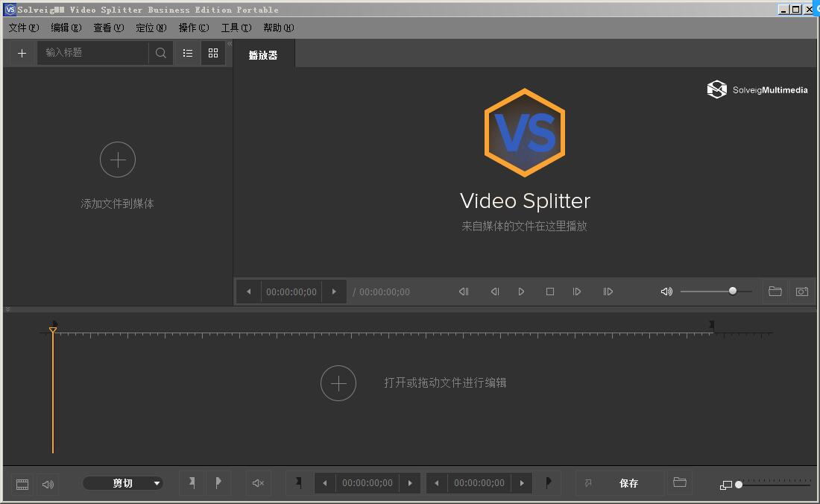
Task: Click the orange playhead marker on timeline
Action: tap(53, 330)
